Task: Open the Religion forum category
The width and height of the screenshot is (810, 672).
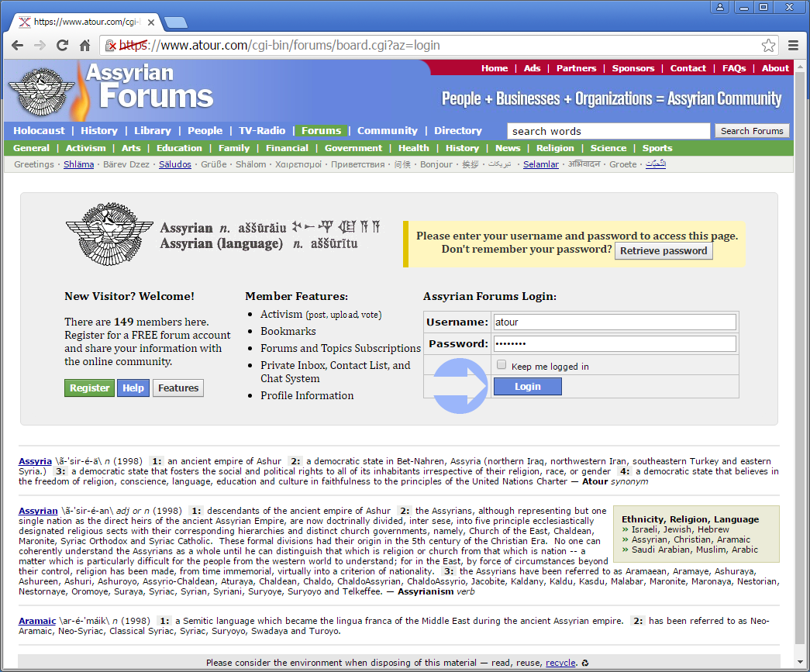Action: tap(555, 148)
